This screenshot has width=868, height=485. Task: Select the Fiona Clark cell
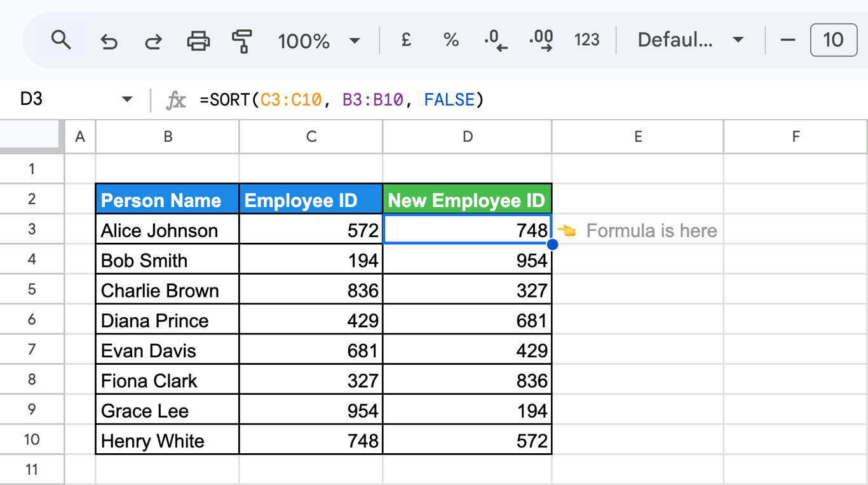pos(168,380)
